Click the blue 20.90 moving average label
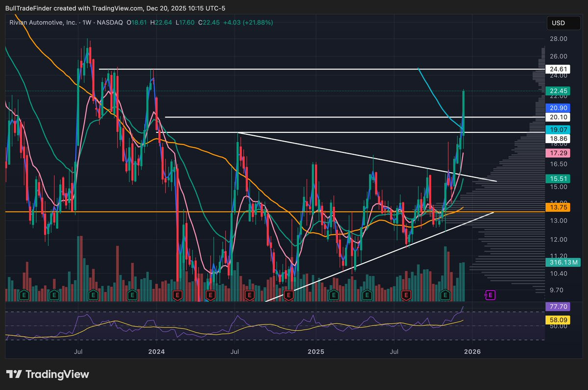Viewport: 588px width, 390px height. tap(558, 108)
